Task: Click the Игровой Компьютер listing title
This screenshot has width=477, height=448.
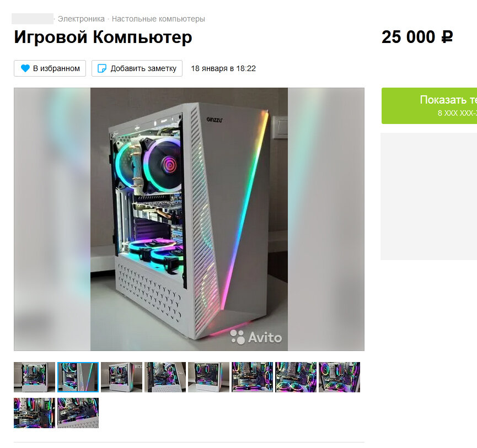Action: click(103, 37)
